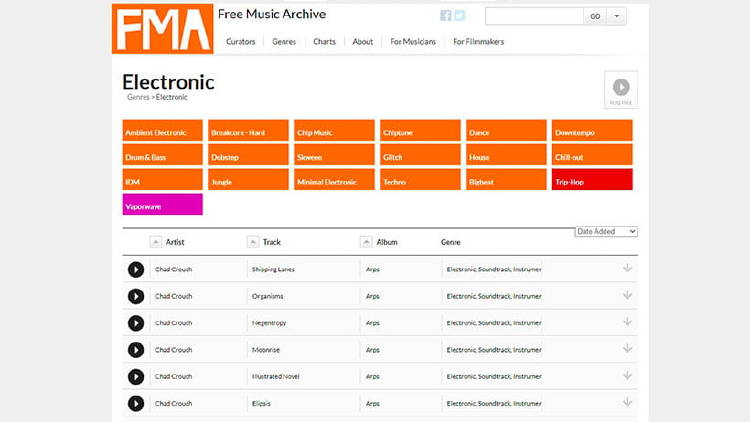Open the For Musicians menu
The width and height of the screenshot is (750, 422).
tap(413, 42)
